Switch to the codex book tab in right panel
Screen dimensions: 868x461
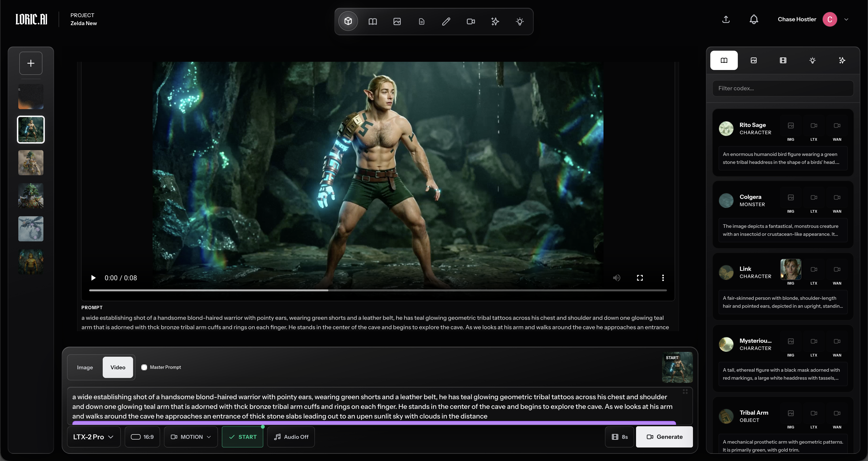tap(724, 60)
